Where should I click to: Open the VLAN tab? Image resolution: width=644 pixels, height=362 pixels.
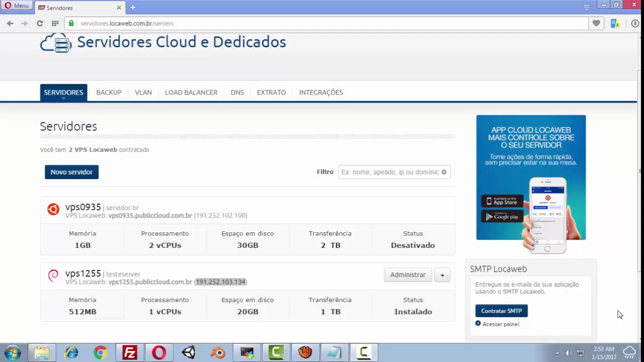[143, 93]
